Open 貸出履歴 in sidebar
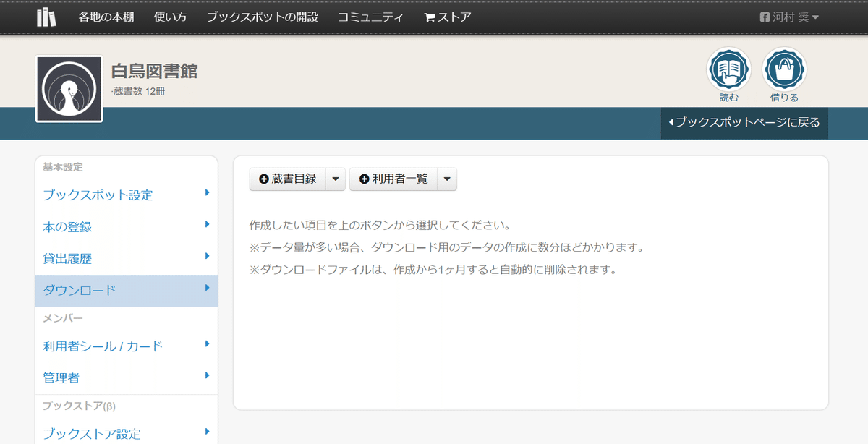The height and width of the screenshot is (444, 868). [67, 258]
